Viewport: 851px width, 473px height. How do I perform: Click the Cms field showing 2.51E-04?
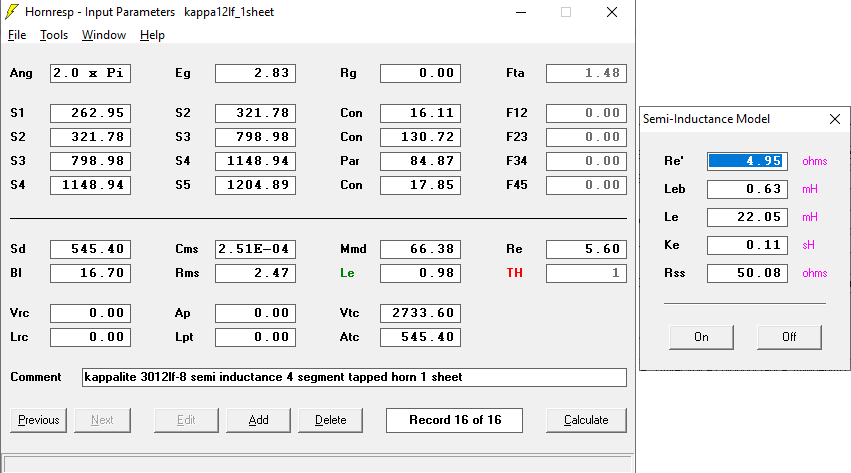(x=255, y=249)
